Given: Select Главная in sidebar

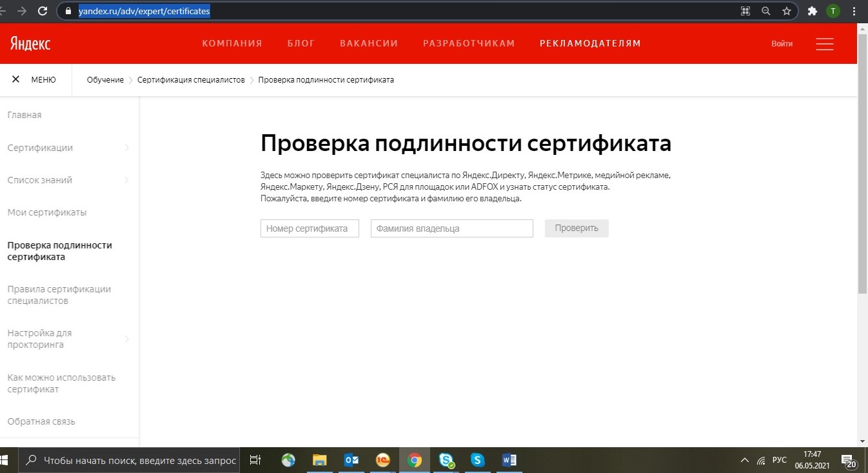Looking at the screenshot, I should point(25,115).
